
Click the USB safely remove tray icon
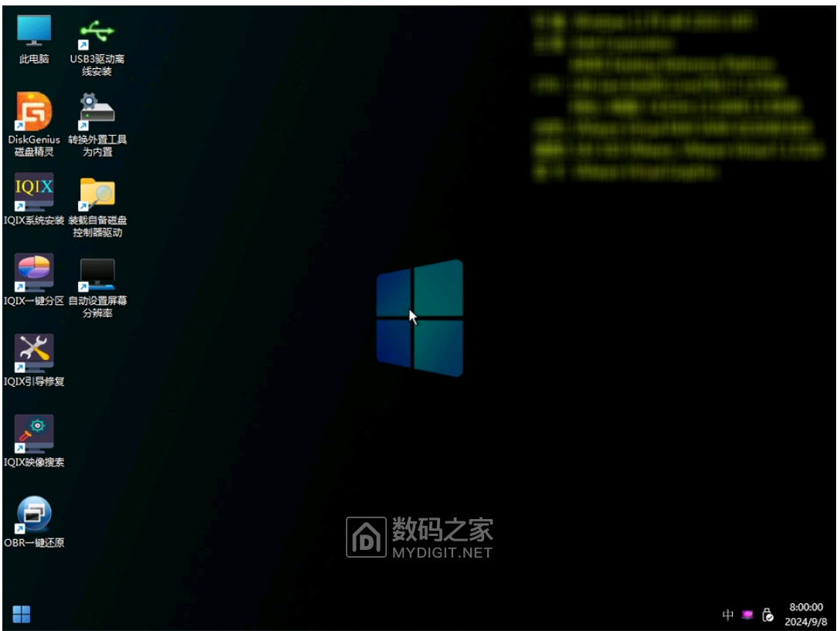click(767, 615)
